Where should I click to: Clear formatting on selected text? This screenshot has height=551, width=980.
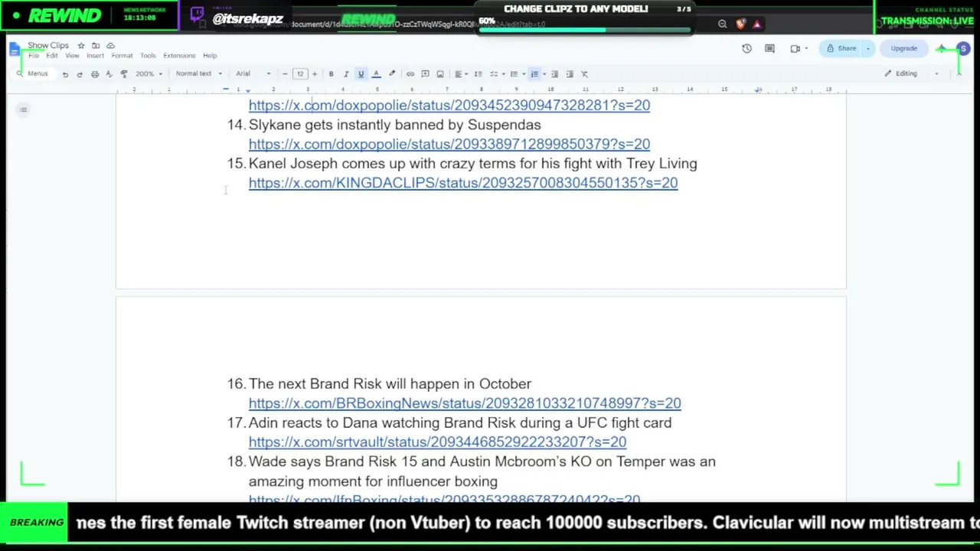[x=584, y=74]
